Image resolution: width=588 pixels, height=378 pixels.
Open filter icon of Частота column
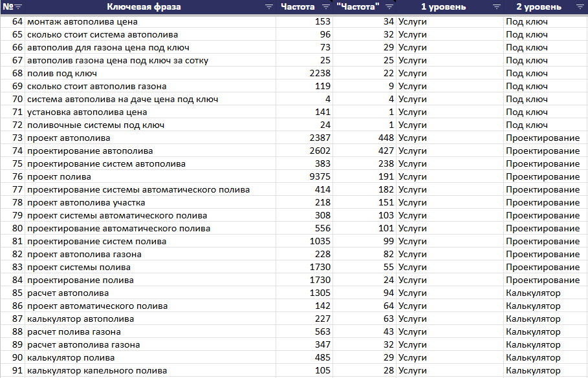[326, 6]
